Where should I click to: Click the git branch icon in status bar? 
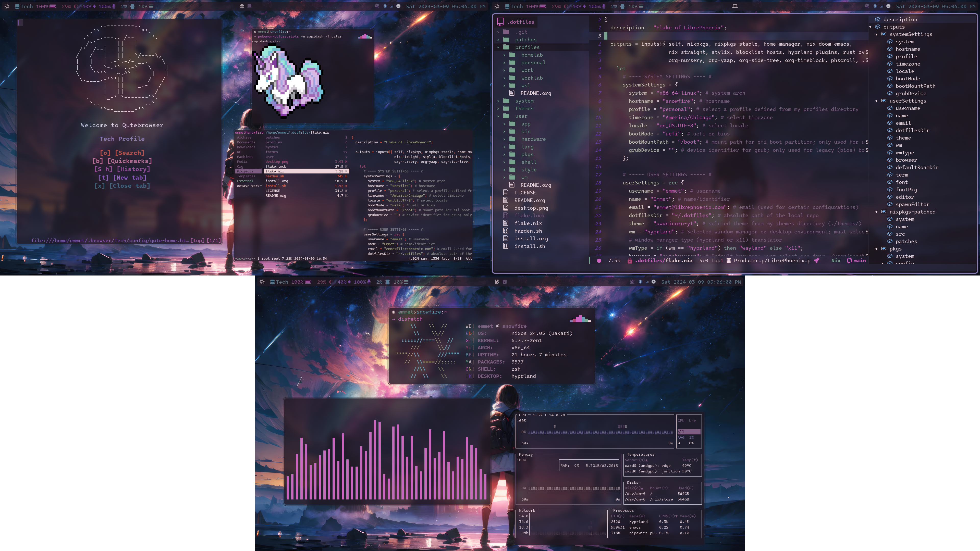849,260
